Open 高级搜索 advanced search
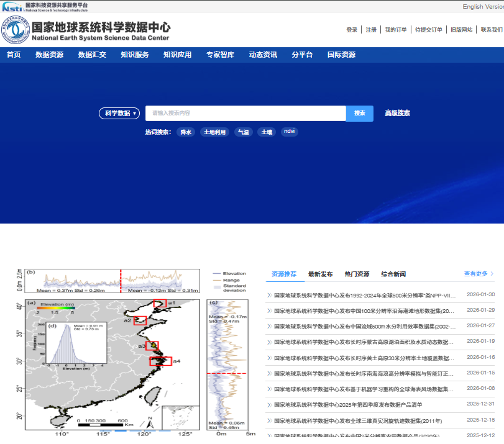The image size is (504, 444). [396, 113]
